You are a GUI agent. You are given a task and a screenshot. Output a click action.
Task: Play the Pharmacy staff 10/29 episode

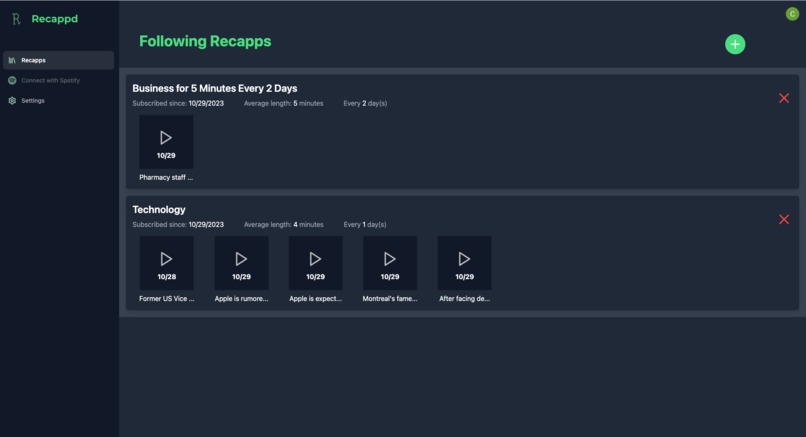point(166,142)
